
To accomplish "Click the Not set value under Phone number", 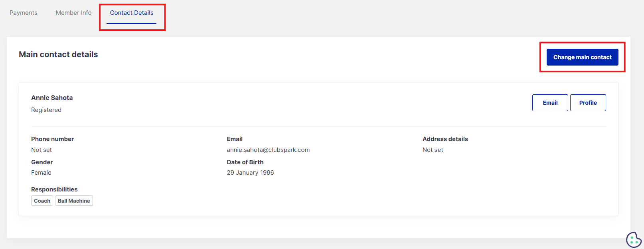I will pos(41,150).
